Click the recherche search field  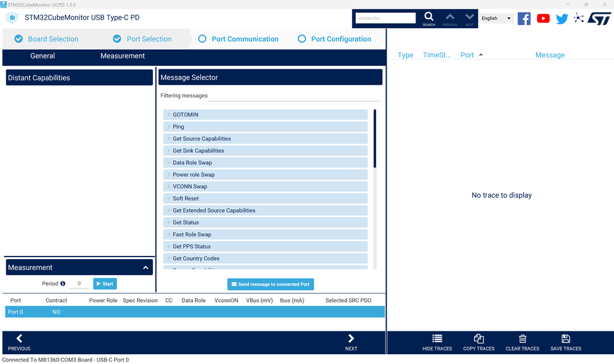point(385,18)
